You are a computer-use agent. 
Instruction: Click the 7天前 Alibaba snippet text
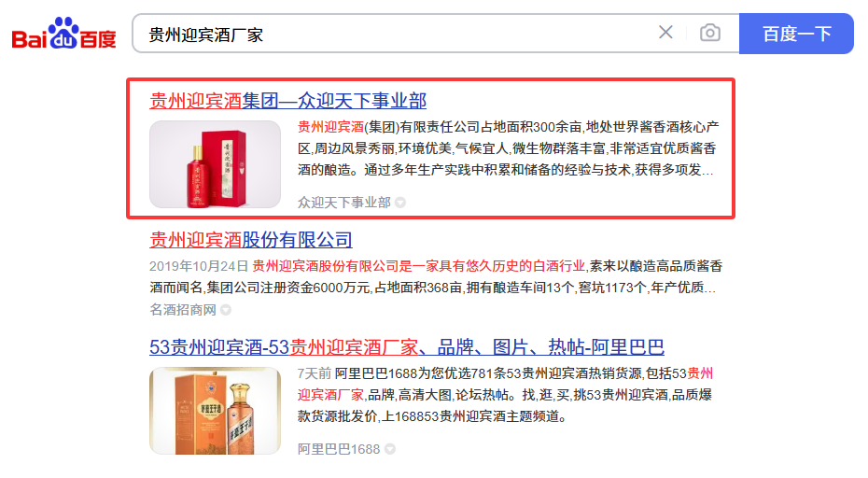click(505, 395)
